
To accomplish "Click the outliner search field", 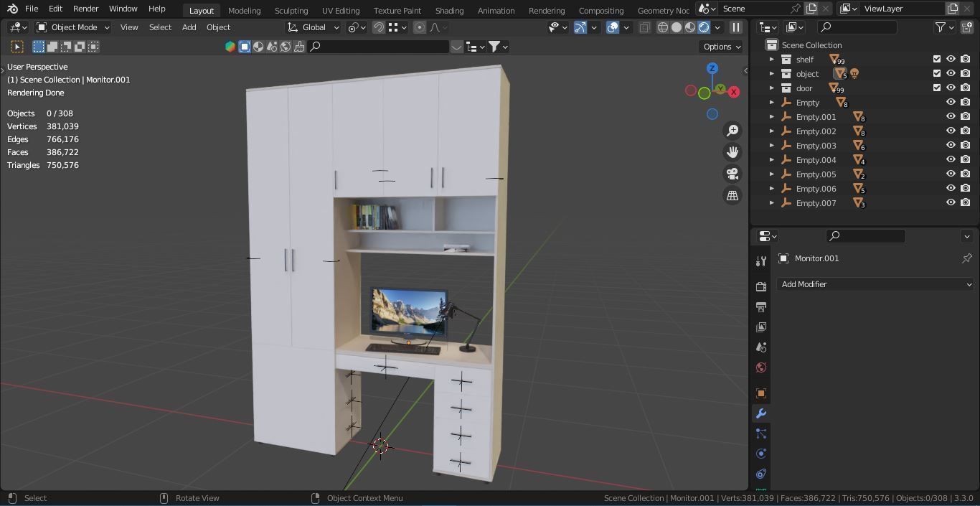I will 857,27.
